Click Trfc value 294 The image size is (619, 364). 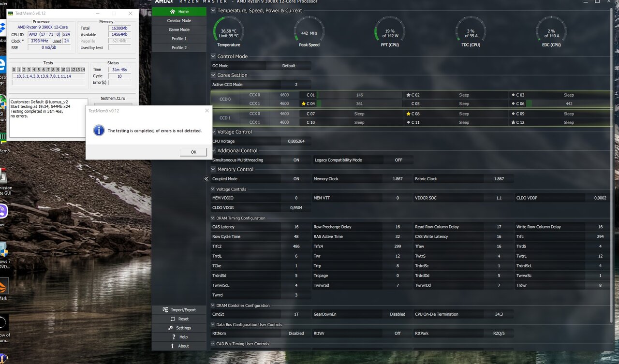click(600, 237)
